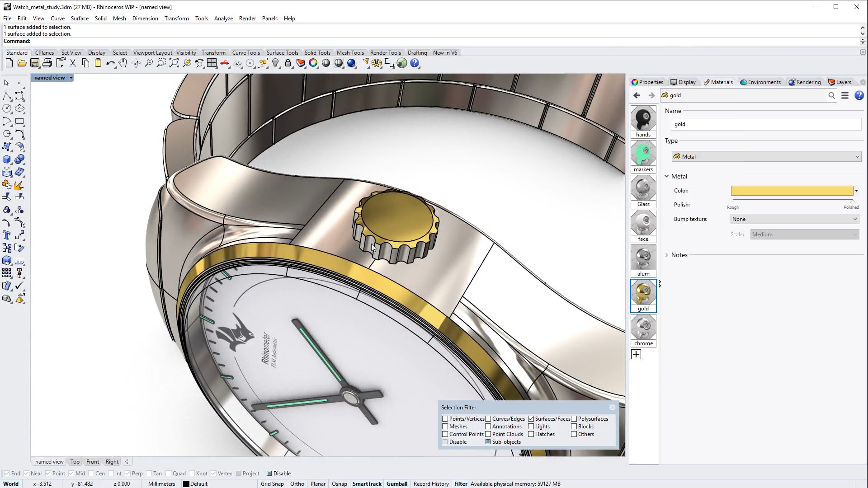Open the Bump texture dropdown

pos(795,219)
